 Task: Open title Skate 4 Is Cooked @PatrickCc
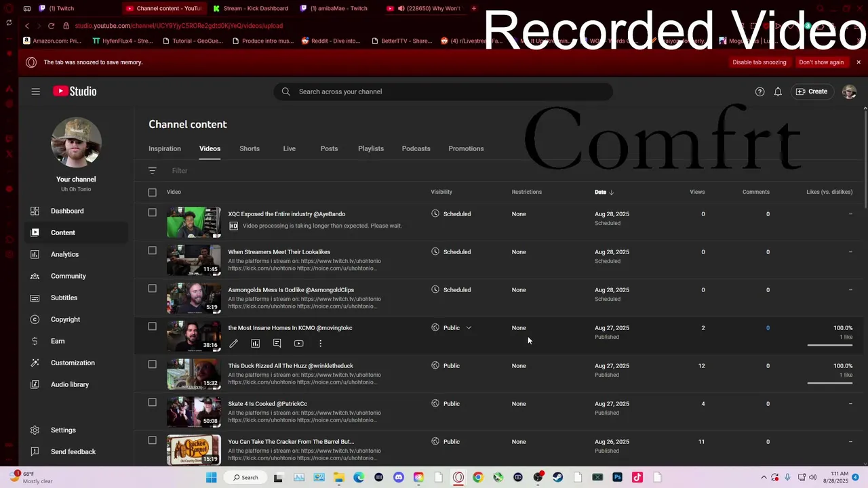(267, 404)
